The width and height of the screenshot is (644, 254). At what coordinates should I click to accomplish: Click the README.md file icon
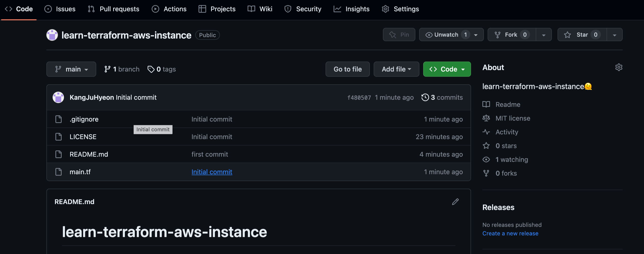pyautogui.click(x=59, y=154)
